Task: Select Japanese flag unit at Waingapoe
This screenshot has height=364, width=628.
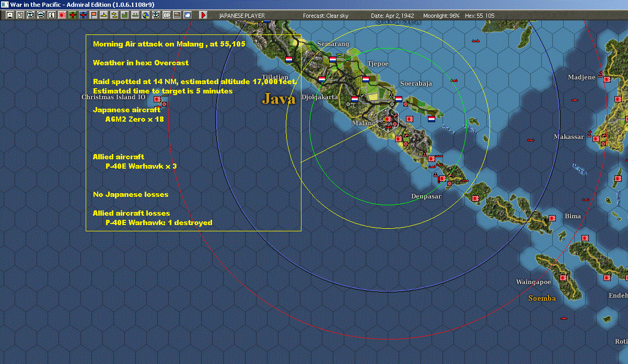Action: click(563, 278)
